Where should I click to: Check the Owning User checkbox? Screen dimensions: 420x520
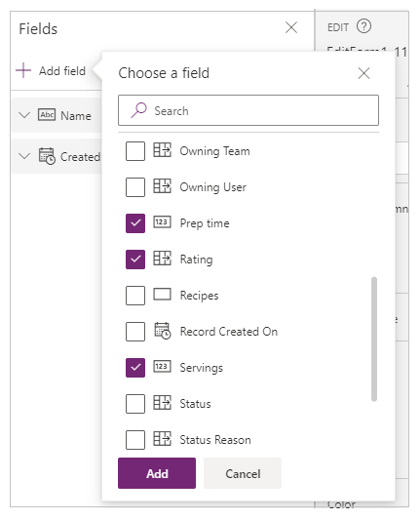(135, 187)
